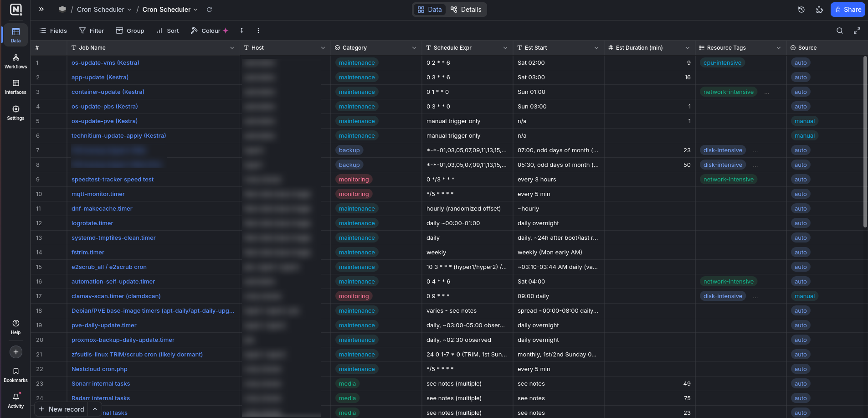
Task: Open the os-update-vms (Kestra) record
Action: tap(105, 62)
